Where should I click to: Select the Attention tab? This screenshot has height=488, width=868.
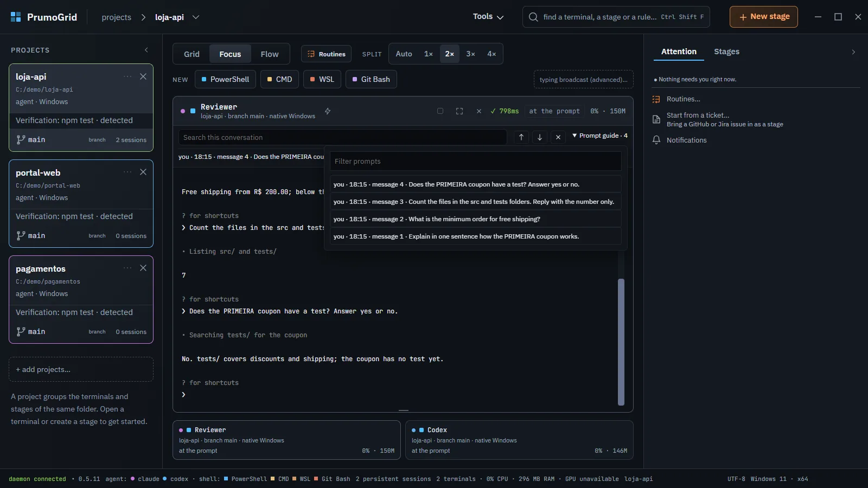(x=679, y=52)
